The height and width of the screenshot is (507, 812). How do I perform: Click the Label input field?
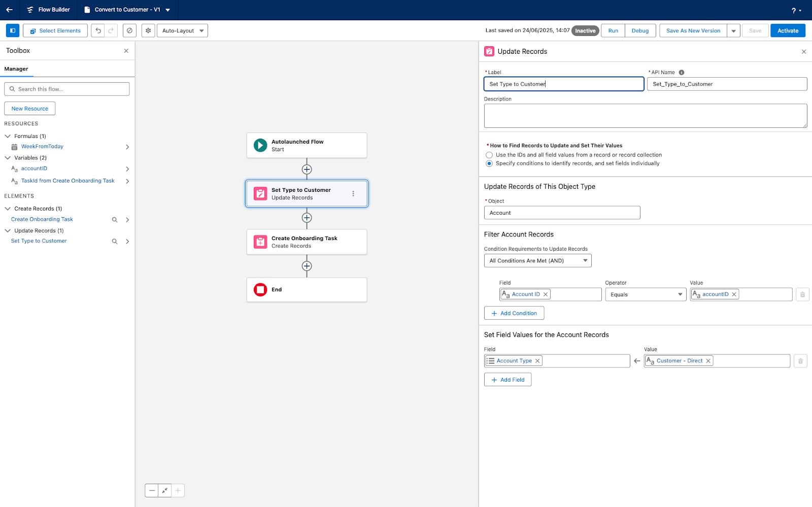pos(564,84)
